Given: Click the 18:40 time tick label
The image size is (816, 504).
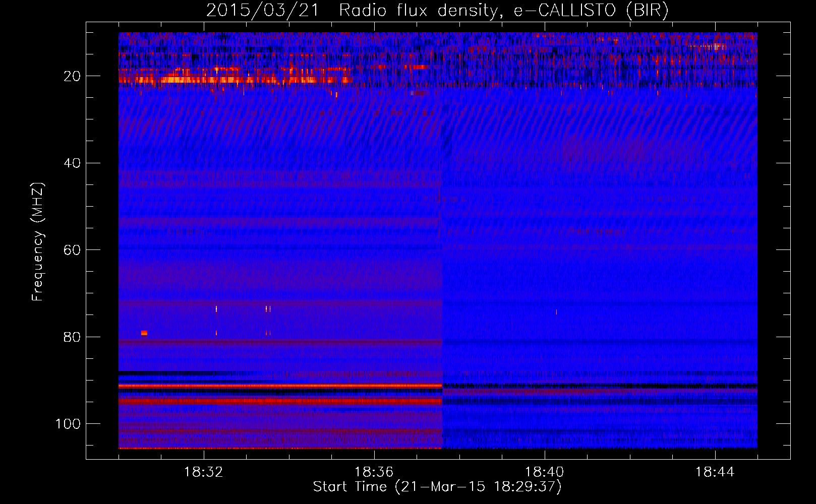Looking at the screenshot, I should 545,472.
